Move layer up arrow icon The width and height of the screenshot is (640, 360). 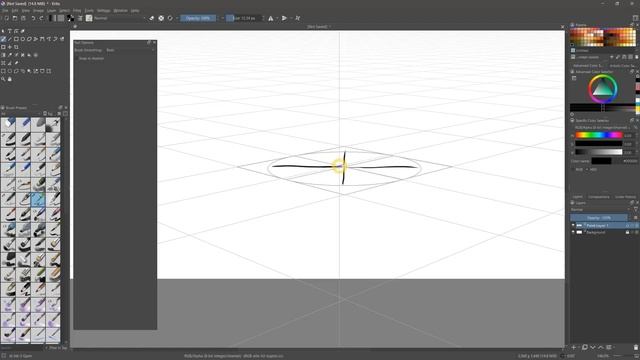600,347
